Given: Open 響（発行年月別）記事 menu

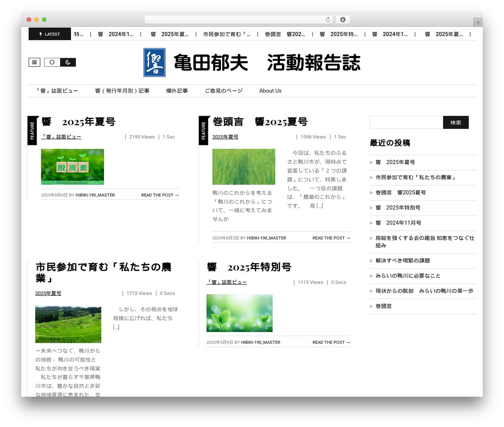Looking at the screenshot, I should (x=122, y=91).
